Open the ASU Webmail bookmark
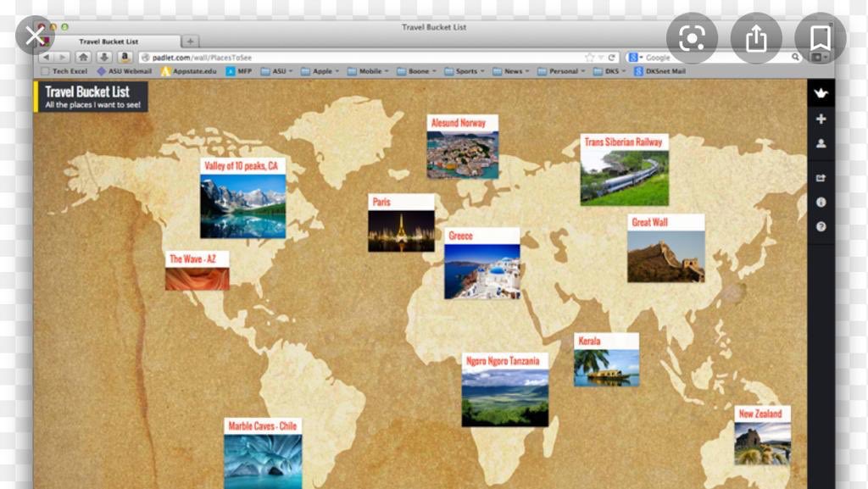The width and height of the screenshot is (868, 489). tap(125, 71)
